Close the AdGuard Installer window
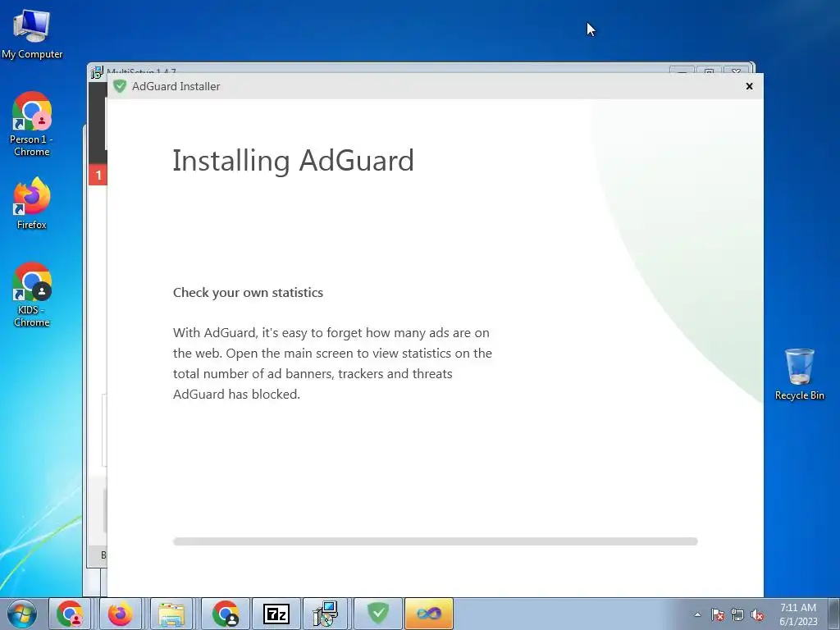 click(x=749, y=86)
